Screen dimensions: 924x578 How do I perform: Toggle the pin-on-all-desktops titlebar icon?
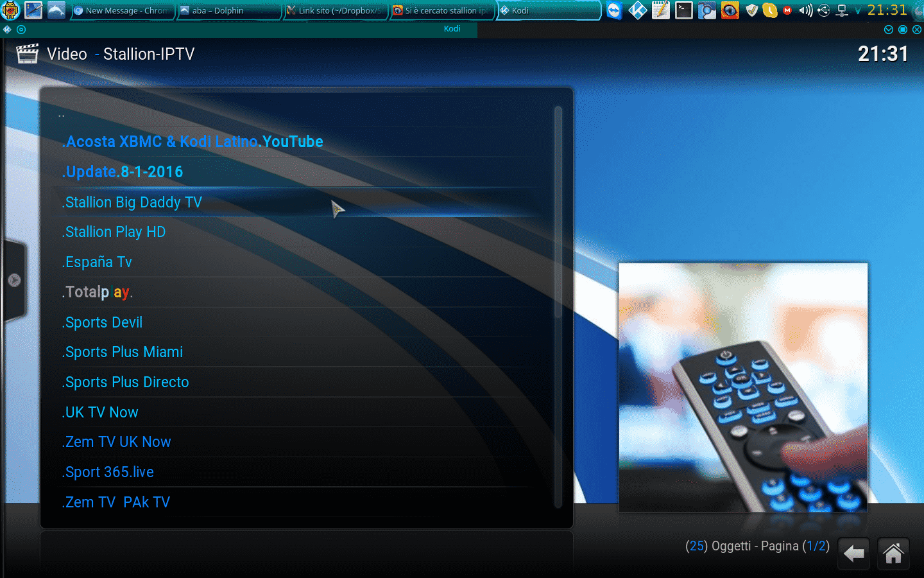click(x=21, y=30)
